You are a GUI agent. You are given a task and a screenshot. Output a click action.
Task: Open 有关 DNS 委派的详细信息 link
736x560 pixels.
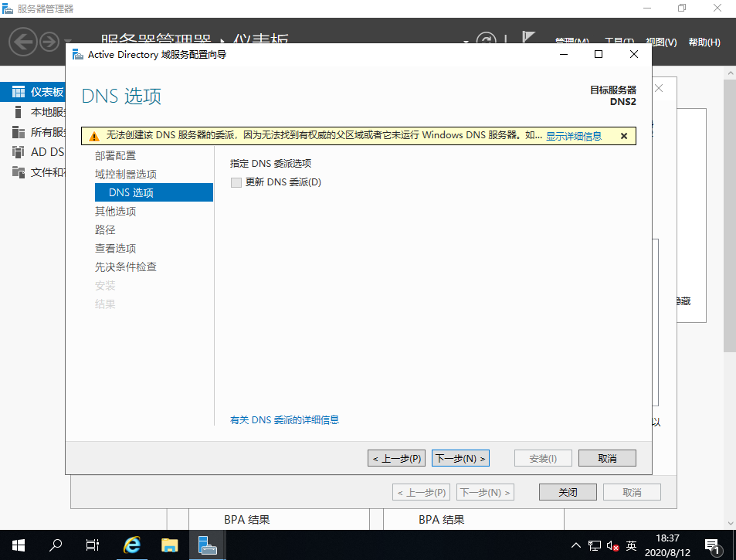click(x=284, y=419)
